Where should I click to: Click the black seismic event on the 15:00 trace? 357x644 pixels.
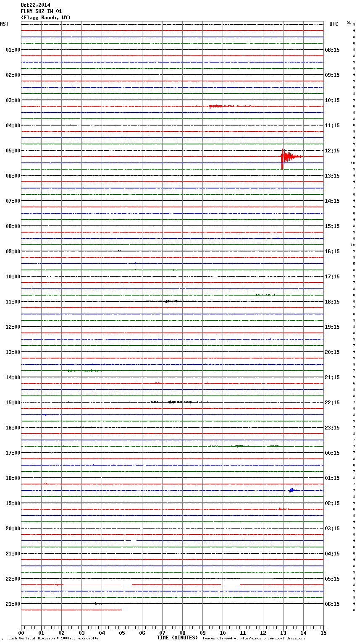(178, 402)
